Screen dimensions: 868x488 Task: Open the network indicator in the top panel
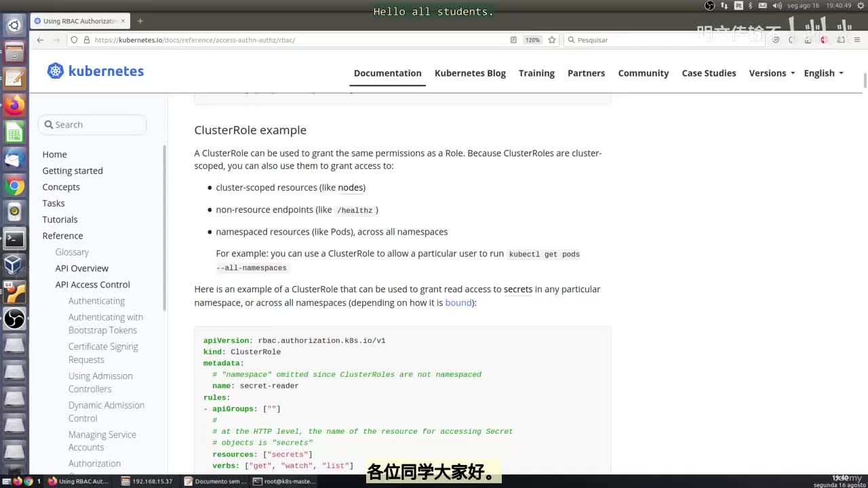pos(724,5)
